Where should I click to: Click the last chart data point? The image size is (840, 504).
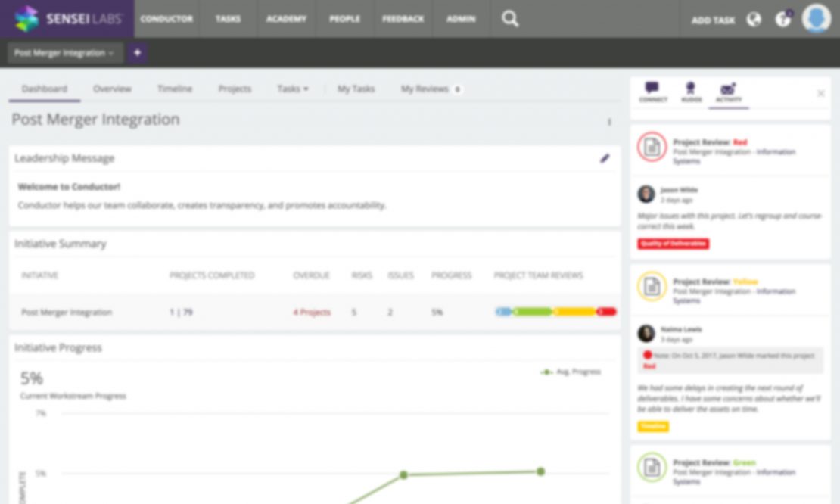coord(540,472)
